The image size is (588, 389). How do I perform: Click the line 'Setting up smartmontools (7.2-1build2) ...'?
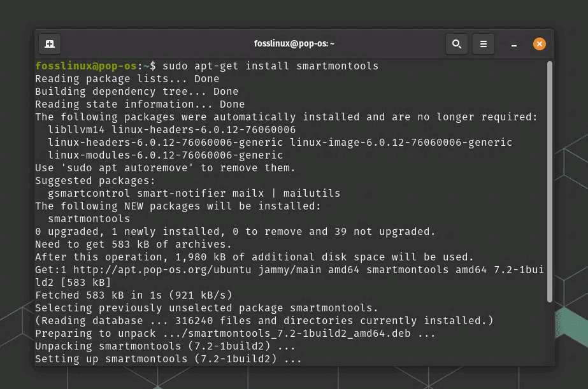168,359
